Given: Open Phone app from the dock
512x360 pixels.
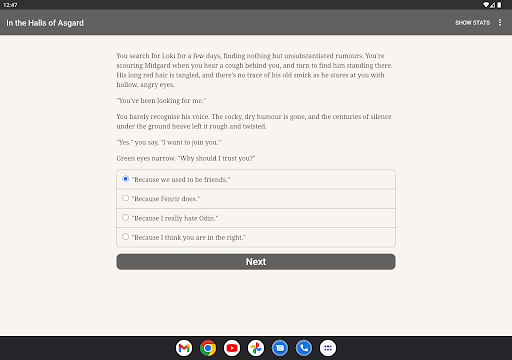Looking at the screenshot, I should [304, 348].
